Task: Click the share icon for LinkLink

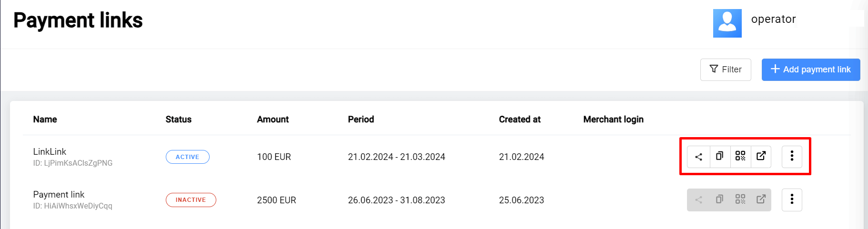Action: [x=698, y=157]
